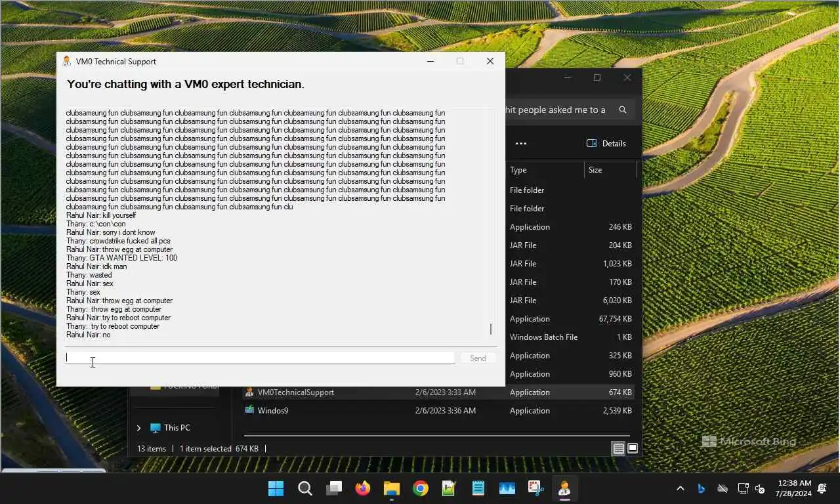Click the This PC monitor icon
The height and width of the screenshot is (504, 840).
click(155, 428)
